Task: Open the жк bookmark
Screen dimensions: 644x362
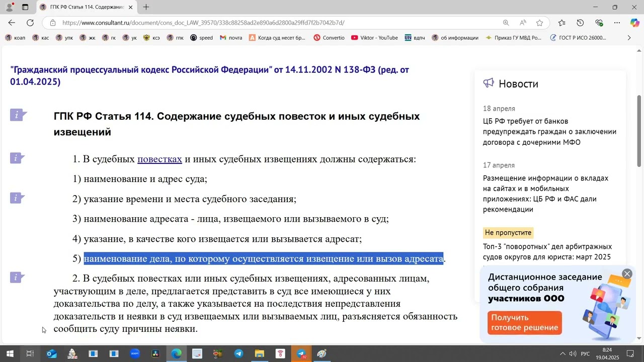Action: [x=87, y=38]
